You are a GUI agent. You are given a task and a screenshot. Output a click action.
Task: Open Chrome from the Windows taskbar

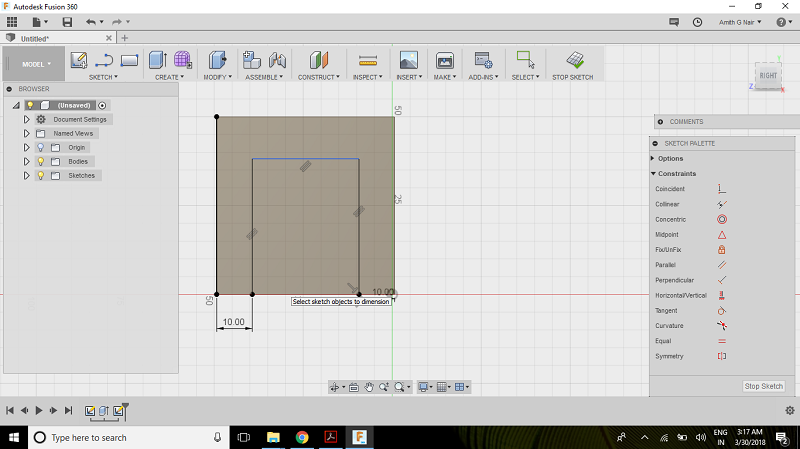pyautogui.click(x=302, y=437)
